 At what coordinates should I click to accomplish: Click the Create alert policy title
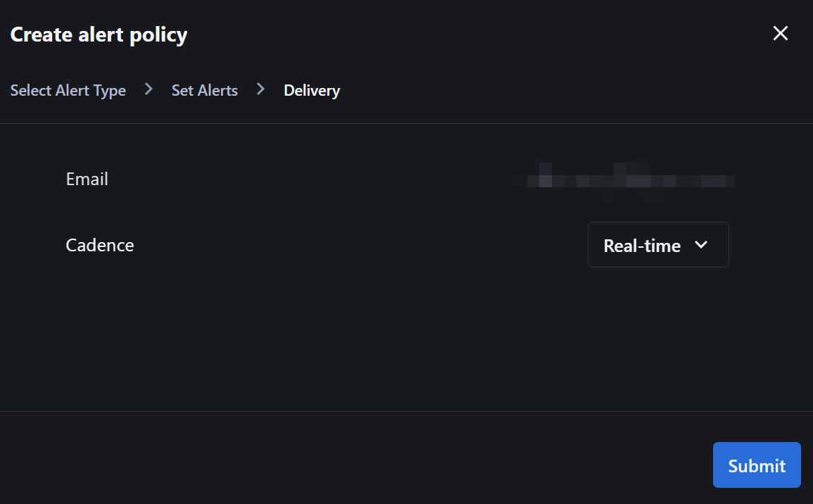pyautogui.click(x=99, y=34)
